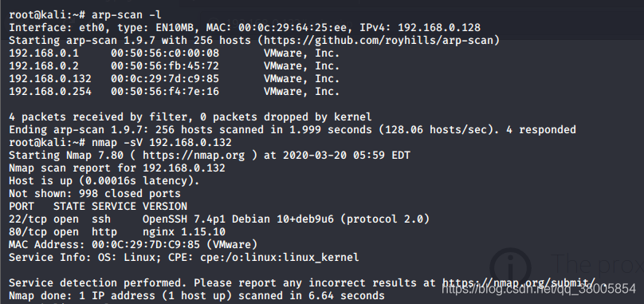Viewport: 644px width, 304px height.
Task: Click MAC address 00:50:56:c0:00:08
Action: [x=165, y=53]
